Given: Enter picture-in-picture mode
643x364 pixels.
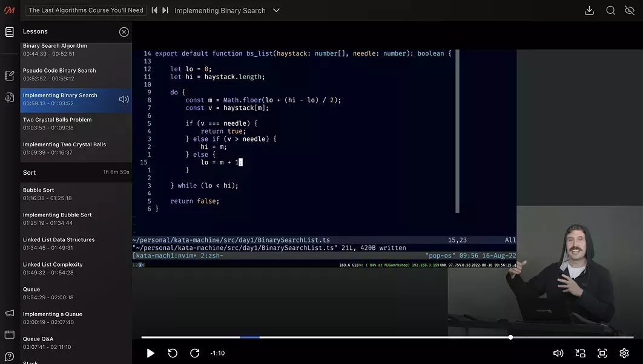Looking at the screenshot, I should coord(580,353).
